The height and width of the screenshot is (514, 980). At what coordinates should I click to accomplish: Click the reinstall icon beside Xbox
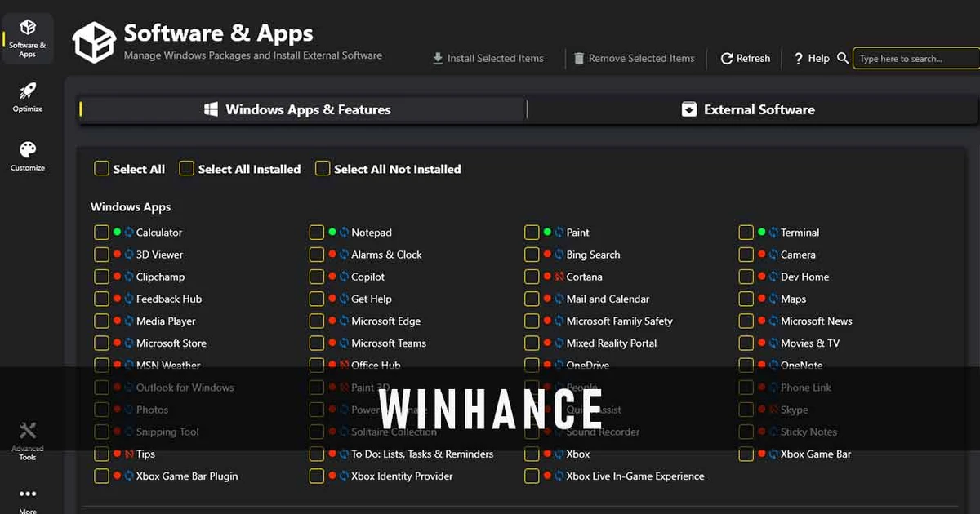559,454
